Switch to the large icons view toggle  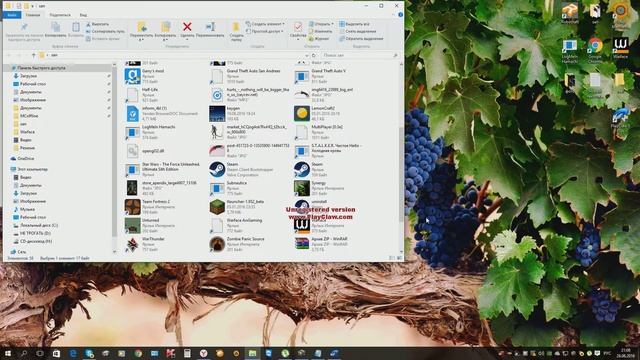pyautogui.click(x=399, y=258)
